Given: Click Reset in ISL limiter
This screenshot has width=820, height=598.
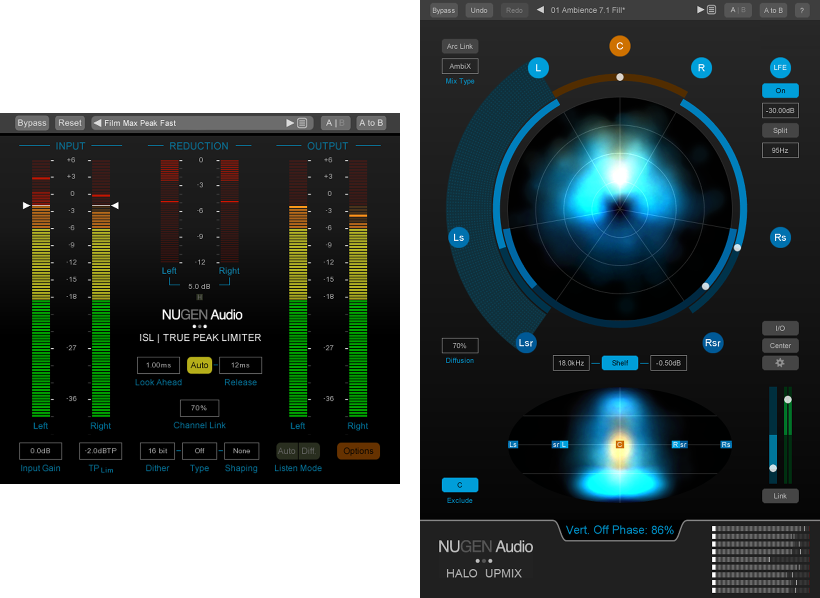Looking at the screenshot, I should coord(70,123).
